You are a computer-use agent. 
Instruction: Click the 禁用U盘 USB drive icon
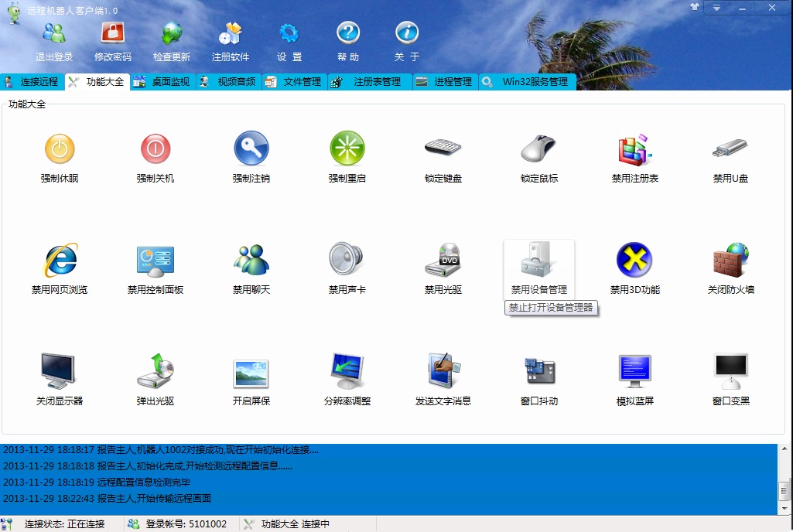[730, 148]
